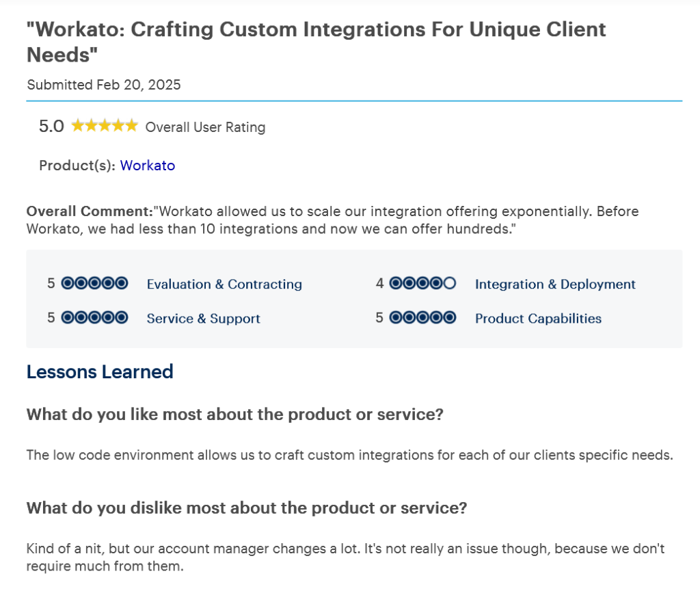700x593 pixels.
Task: Click Evaluation & Contracting rating circles
Action: point(94,283)
